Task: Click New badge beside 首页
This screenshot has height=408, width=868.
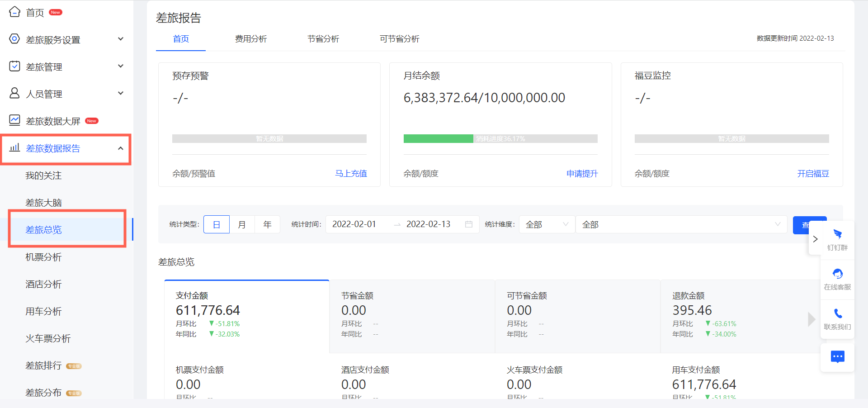Action: tap(56, 12)
